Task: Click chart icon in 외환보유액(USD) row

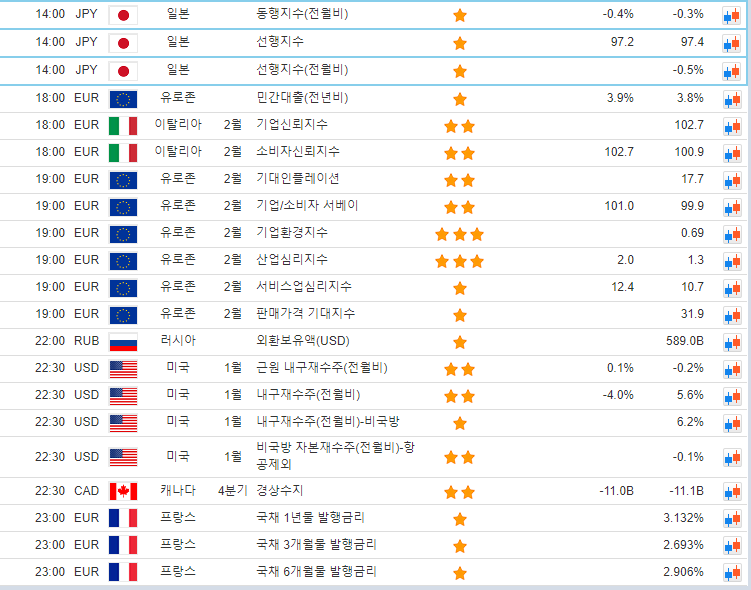Action: [x=730, y=342]
